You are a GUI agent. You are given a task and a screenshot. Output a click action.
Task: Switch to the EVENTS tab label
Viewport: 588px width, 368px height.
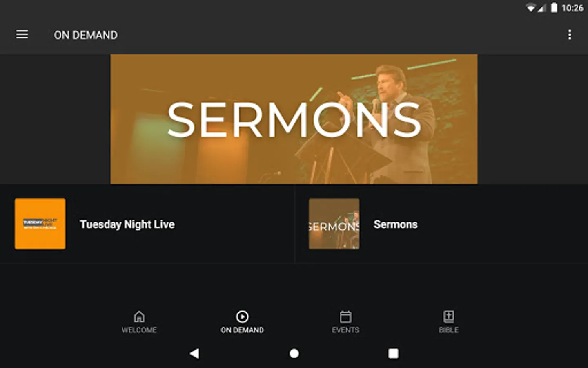(345, 330)
